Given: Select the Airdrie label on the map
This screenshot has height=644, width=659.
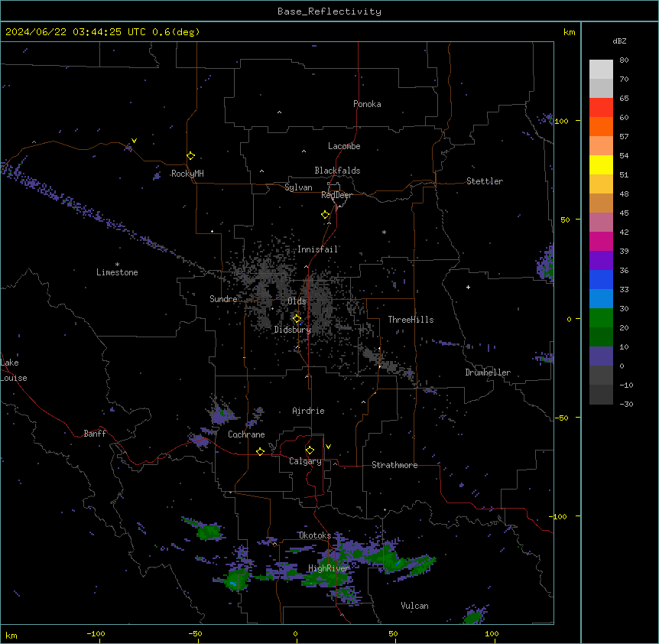Looking at the screenshot, I should point(308,411).
